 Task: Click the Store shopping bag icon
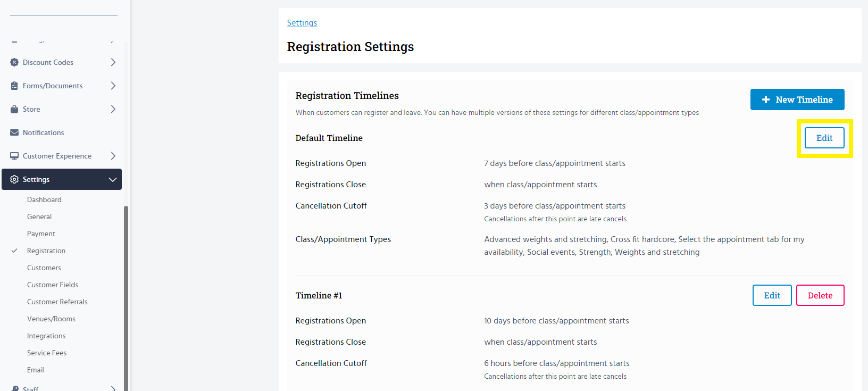pyautogui.click(x=14, y=109)
